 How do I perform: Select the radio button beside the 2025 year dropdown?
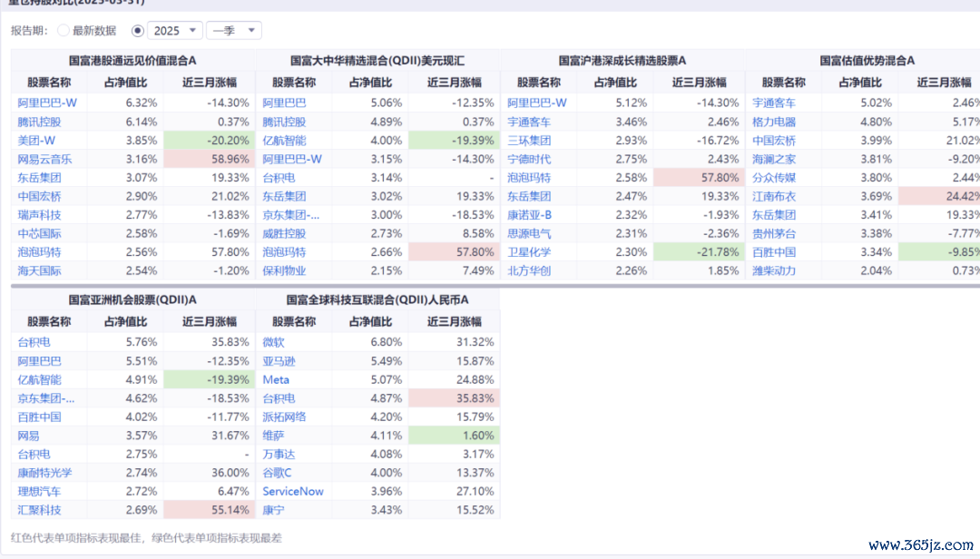point(138,31)
